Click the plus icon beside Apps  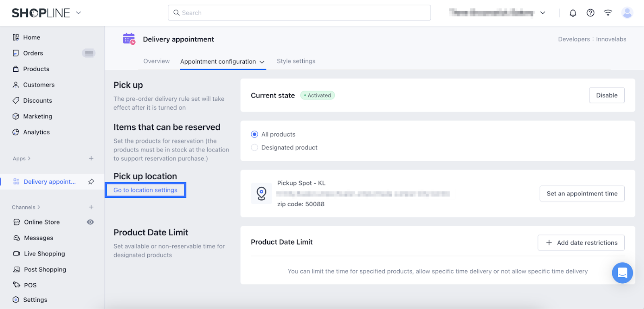pyautogui.click(x=91, y=159)
